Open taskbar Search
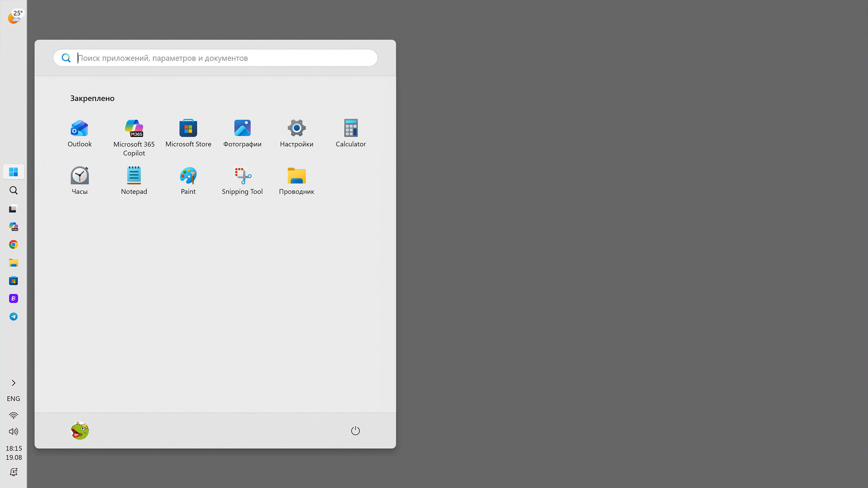The height and width of the screenshot is (488, 868). coord(14,190)
